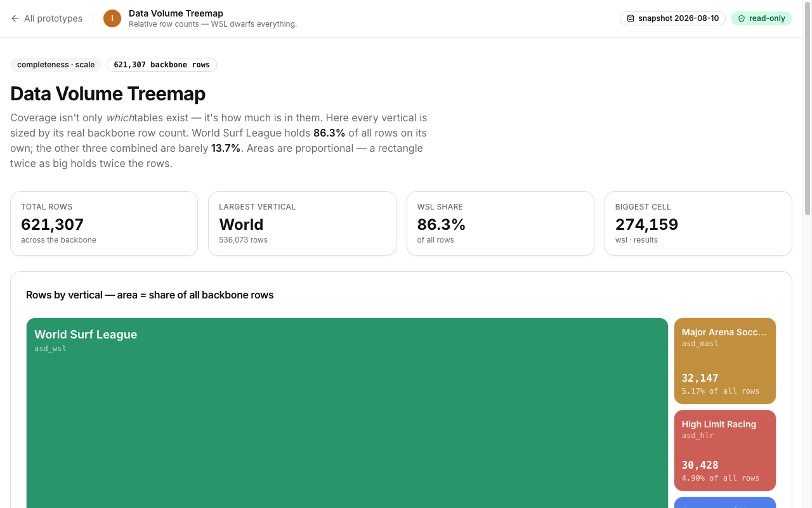812x508 pixels.
Task: Click 30,428 row count in High Limit tile
Action: point(700,465)
